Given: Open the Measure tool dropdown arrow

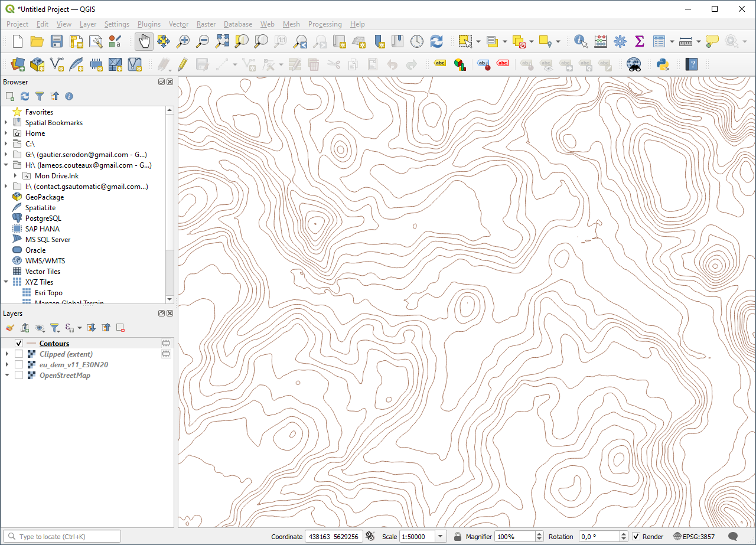Looking at the screenshot, I should click(699, 41).
